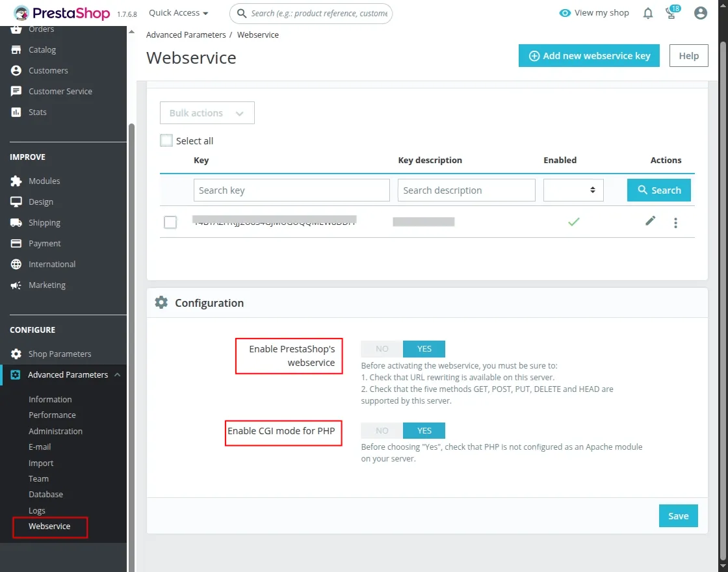This screenshot has width=728, height=572.
Task: Open the three-dot actions menu for the key
Action: [x=676, y=222]
